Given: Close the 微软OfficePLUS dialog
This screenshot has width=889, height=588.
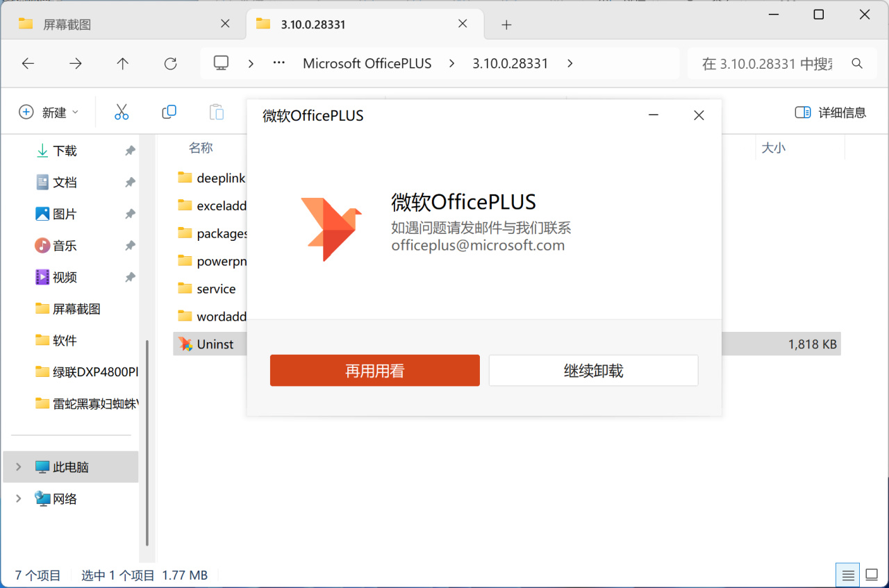Looking at the screenshot, I should pyautogui.click(x=699, y=115).
